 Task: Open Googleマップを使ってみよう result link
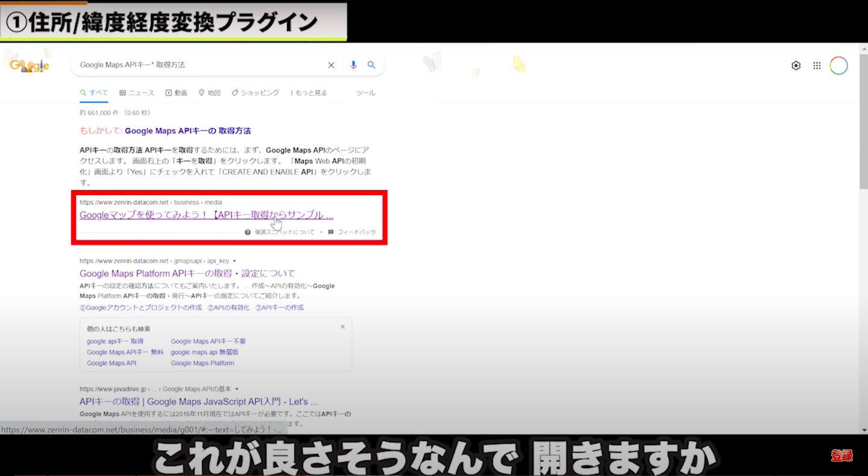pos(206,215)
